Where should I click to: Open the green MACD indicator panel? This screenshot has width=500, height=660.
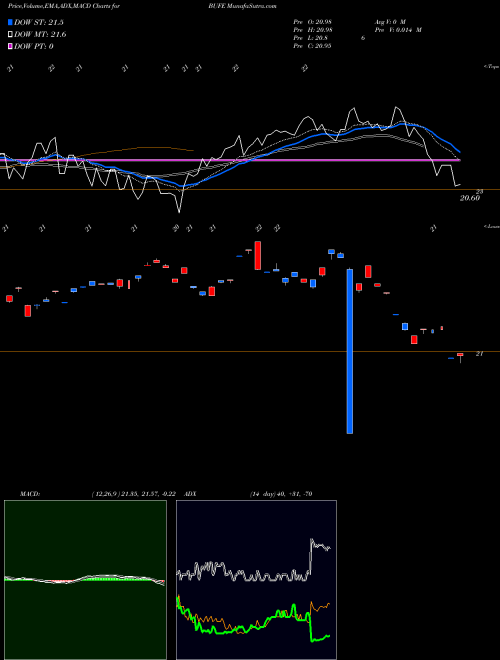(85, 580)
